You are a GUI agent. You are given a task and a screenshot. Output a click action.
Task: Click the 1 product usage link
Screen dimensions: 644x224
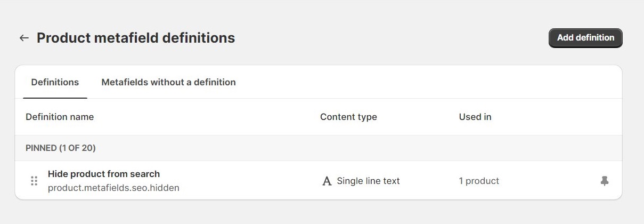tap(479, 181)
